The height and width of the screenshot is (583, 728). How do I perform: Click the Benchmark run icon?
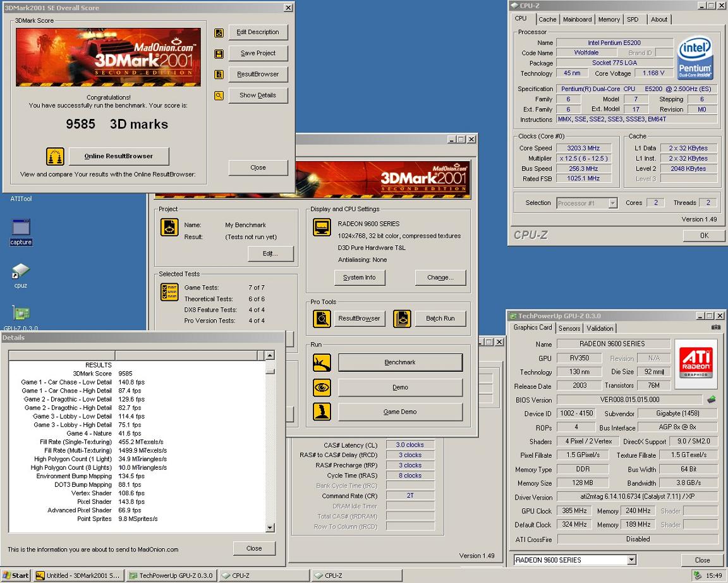322,362
